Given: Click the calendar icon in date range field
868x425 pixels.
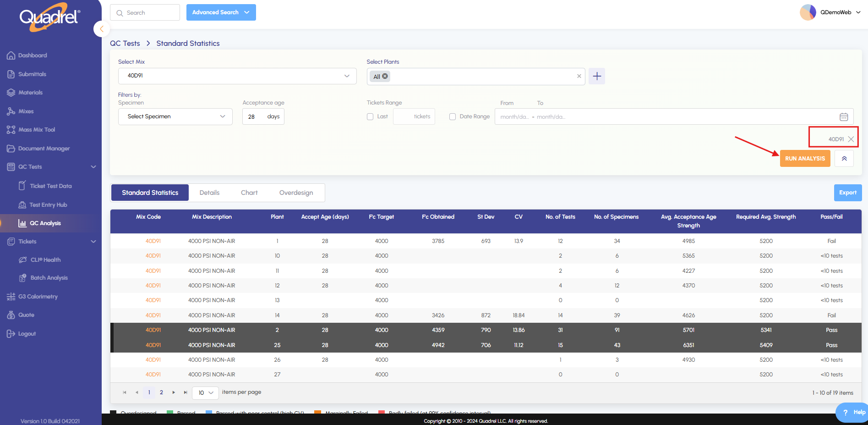Looking at the screenshot, I should pyautogui.click(x=843, y=117).
